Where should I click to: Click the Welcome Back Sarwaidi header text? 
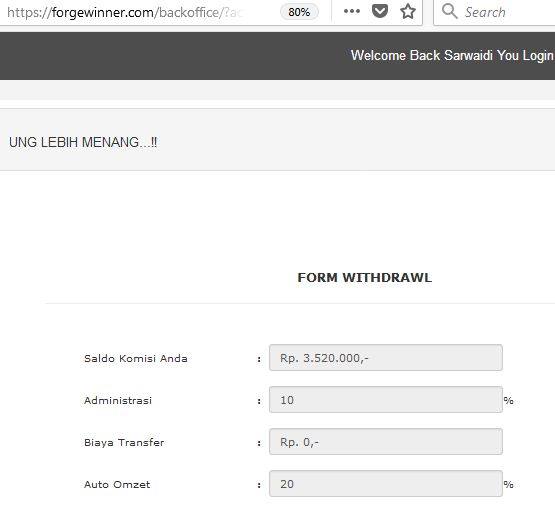(452, 56)
